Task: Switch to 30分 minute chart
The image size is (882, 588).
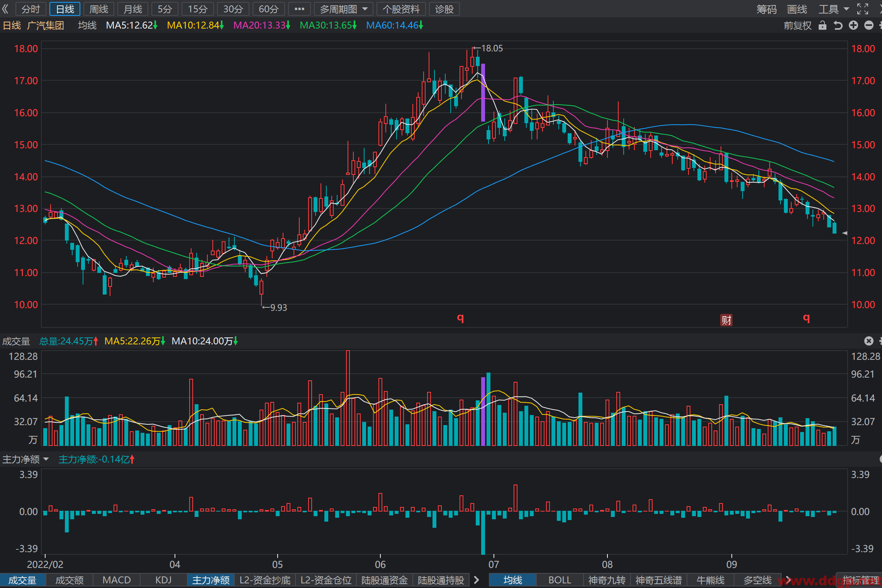Action: coord(233,9)
